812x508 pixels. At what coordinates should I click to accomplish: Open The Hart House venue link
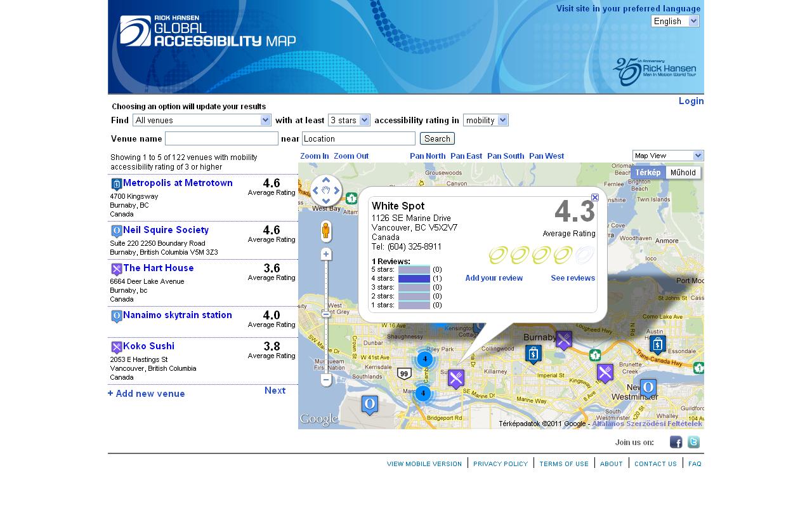coord(159,268)
